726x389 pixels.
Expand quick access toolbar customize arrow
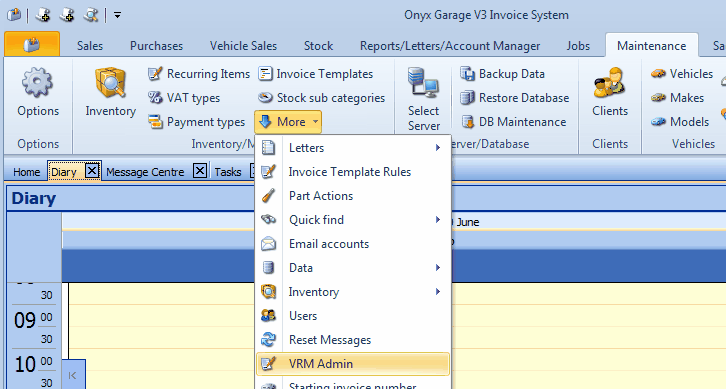(x=118, y=15)
